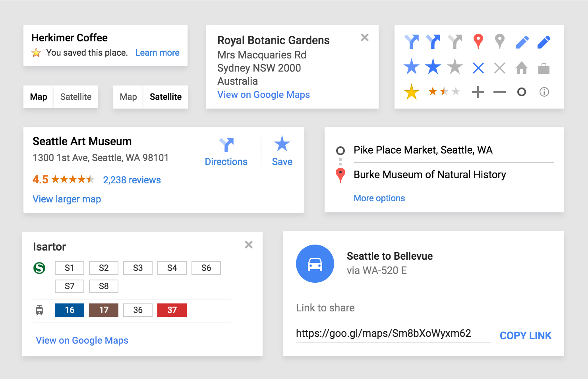588x379 pixels.
Task: Select the S2 line chip
Action: click(x=104, y=268)
